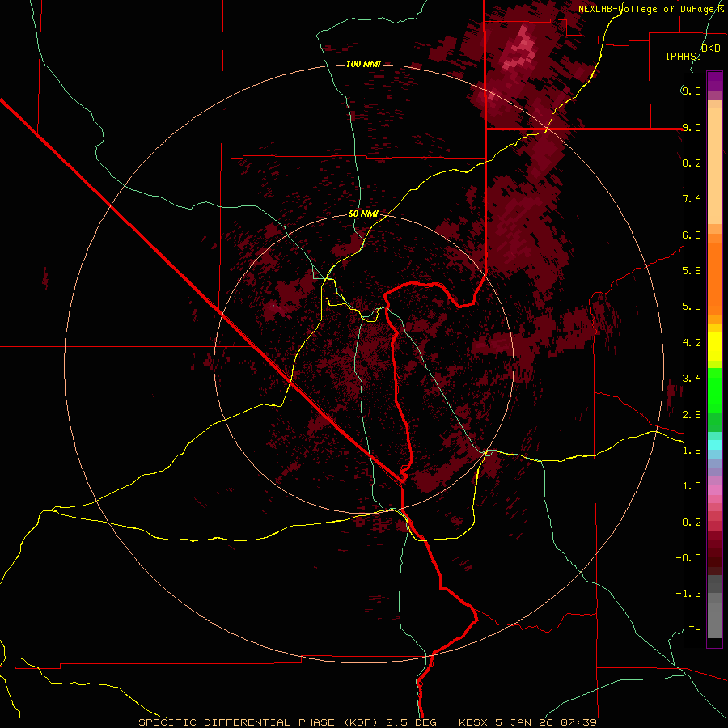Click the TH threshold label
This screenshot has height=728, width=728.
click(695, 630)
